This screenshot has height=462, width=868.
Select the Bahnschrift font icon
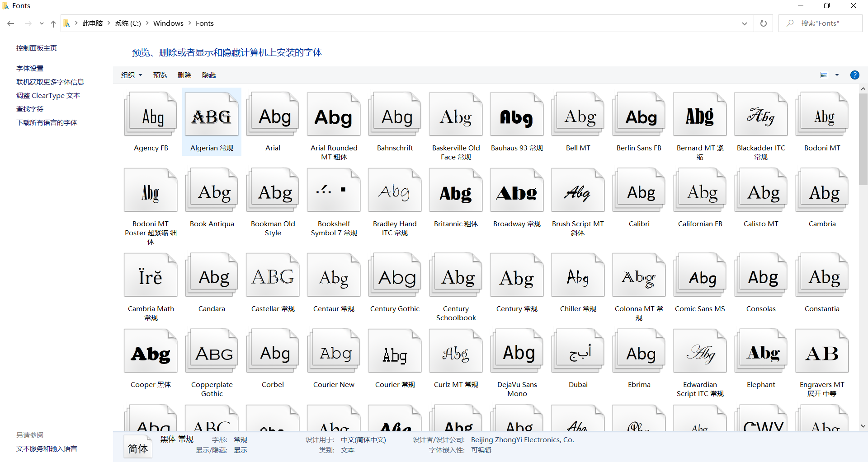point(395,114)
